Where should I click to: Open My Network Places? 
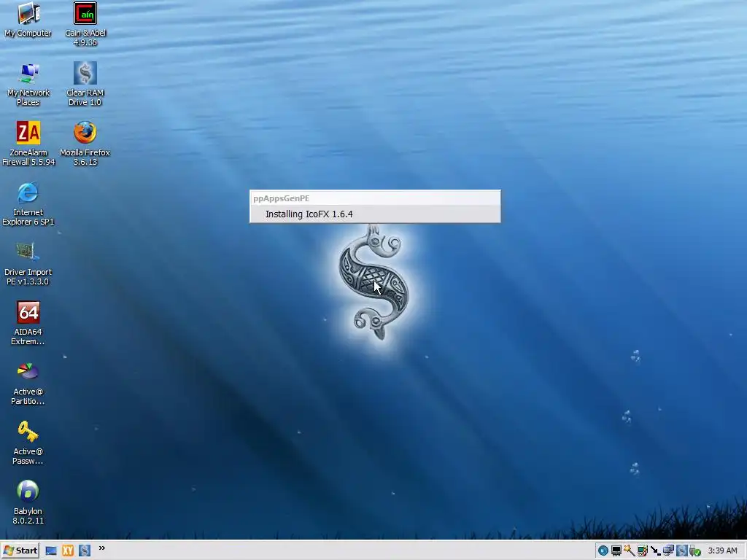pos(28,85)
